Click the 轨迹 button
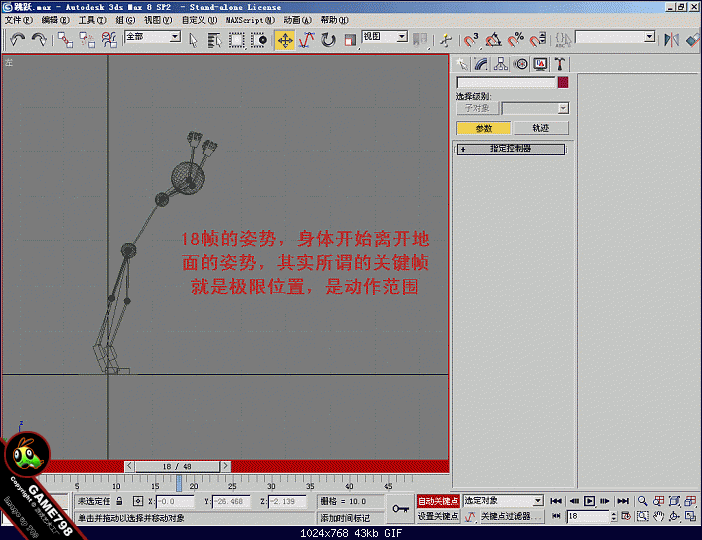This screenshot has width=702, height=540. (541, 129)
